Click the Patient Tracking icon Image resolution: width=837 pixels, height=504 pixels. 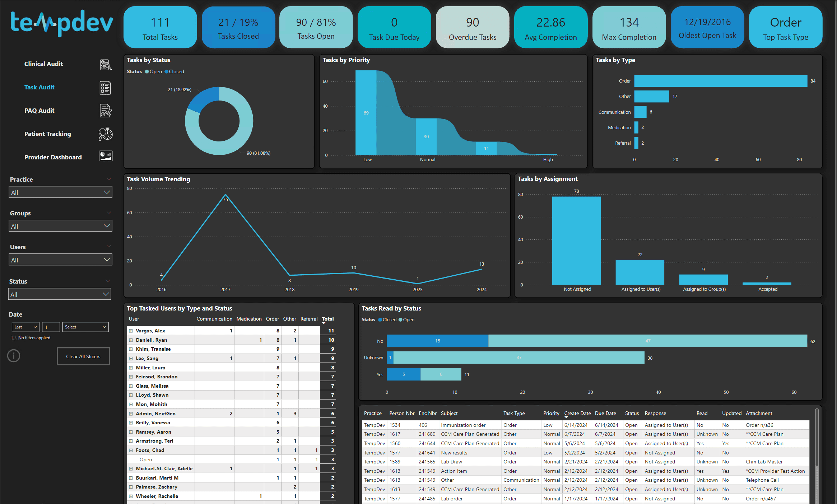tap(106, 134)
